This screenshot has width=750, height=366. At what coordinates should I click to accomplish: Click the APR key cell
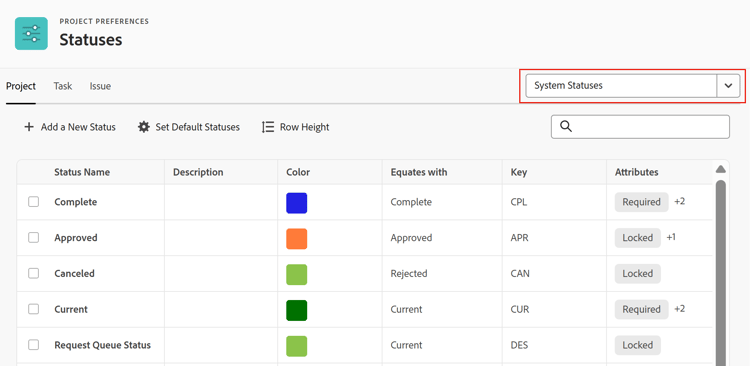tap(519, 238)
